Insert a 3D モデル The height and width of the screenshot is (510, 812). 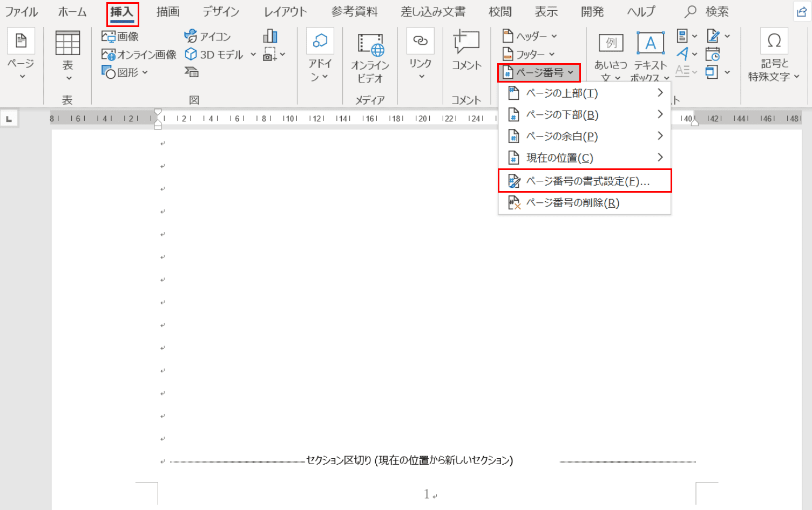[214, 55]
